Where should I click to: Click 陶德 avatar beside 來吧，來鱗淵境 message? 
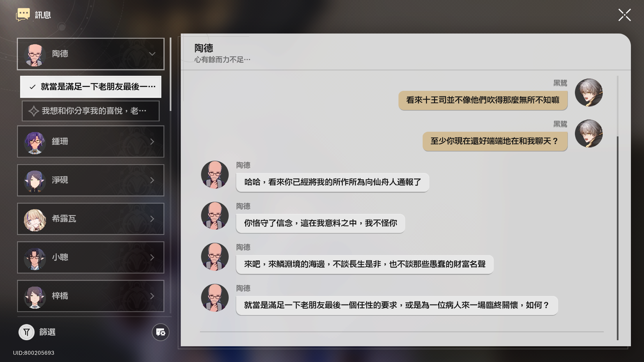point(215,257)
